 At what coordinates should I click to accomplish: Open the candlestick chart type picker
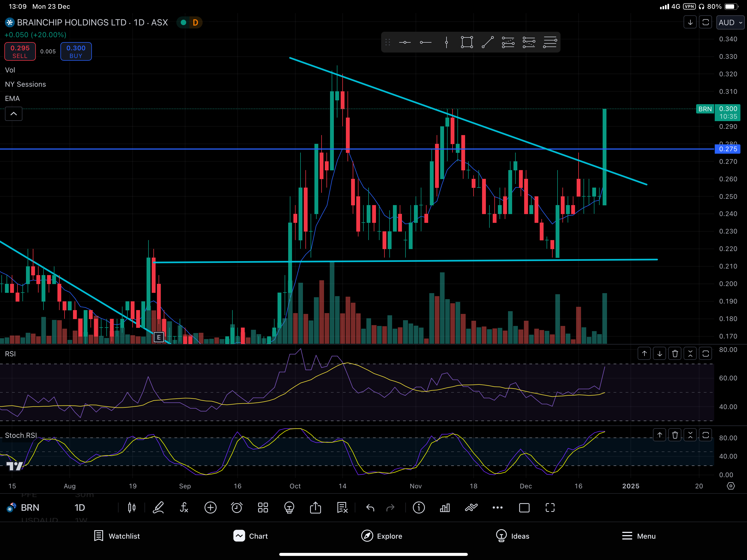[x=132, y=508]
